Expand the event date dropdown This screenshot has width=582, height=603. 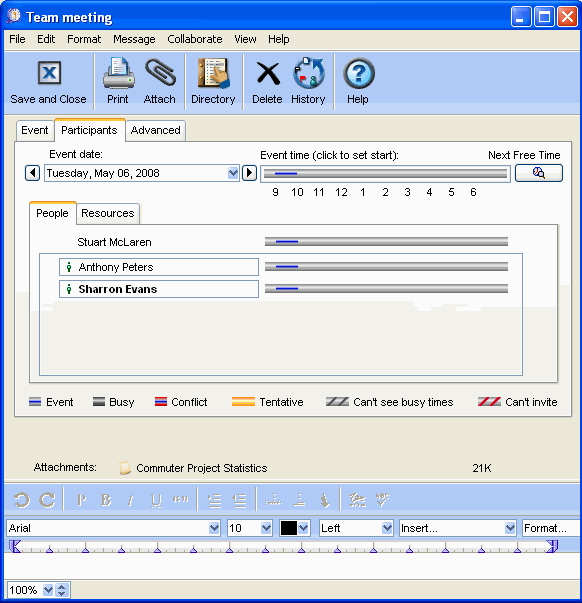[x=233, y=173]
